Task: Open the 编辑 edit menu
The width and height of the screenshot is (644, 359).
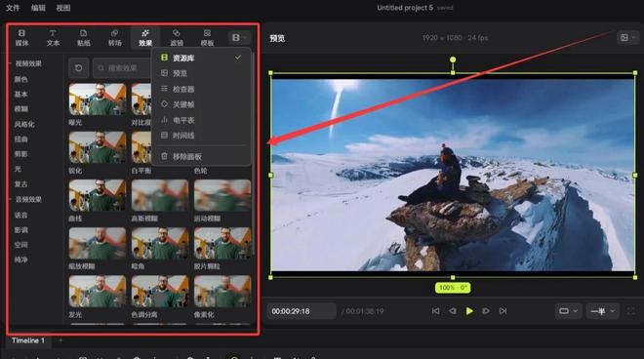Action: click(38, 8)
